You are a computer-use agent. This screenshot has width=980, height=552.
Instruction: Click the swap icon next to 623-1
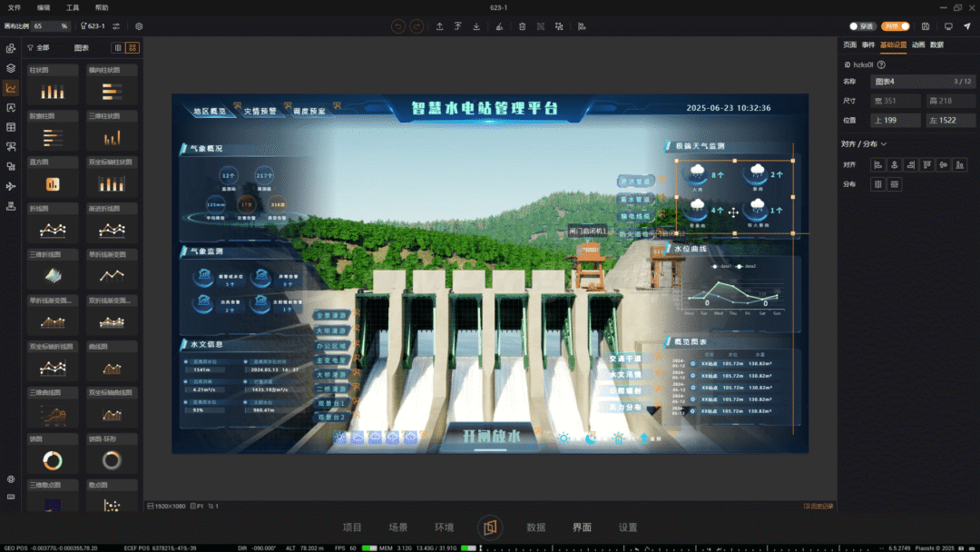(116, 26)
